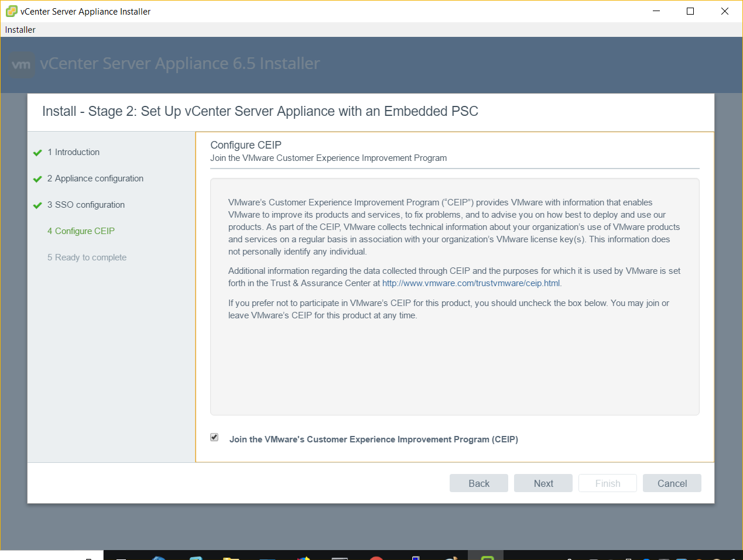Go to step 1 Introduction
This screenshot has width=743, height=560.
(73, 152)
